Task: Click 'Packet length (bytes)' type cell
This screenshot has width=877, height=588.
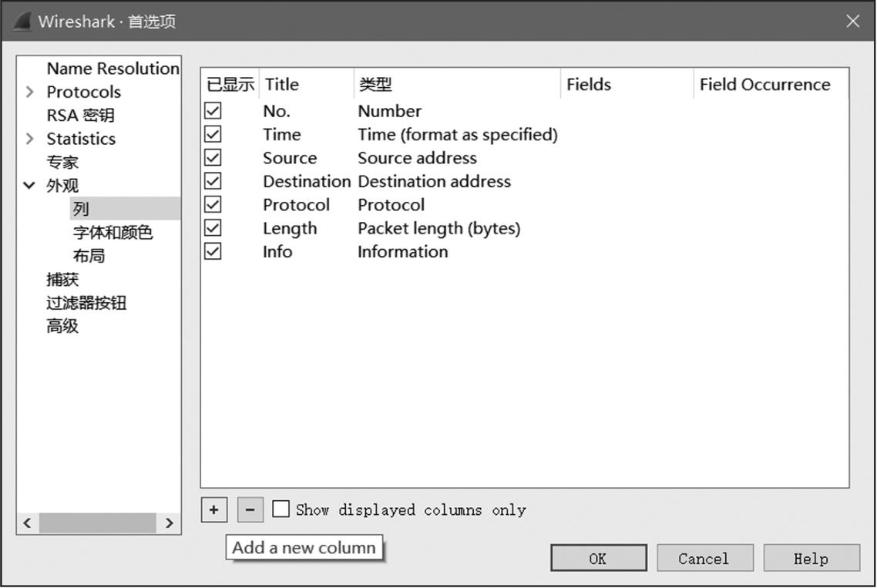Action: click(x=439, y=228)
